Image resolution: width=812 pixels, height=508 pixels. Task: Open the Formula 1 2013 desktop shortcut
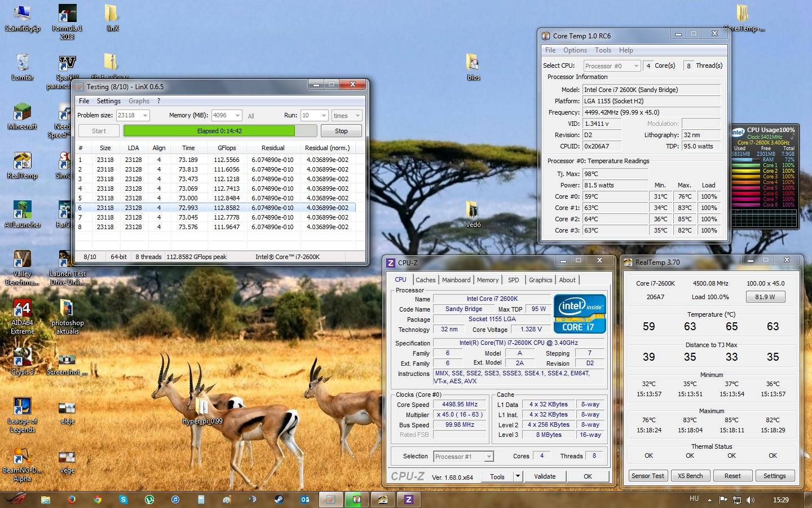pyautogui.click(x=67, y=22)
